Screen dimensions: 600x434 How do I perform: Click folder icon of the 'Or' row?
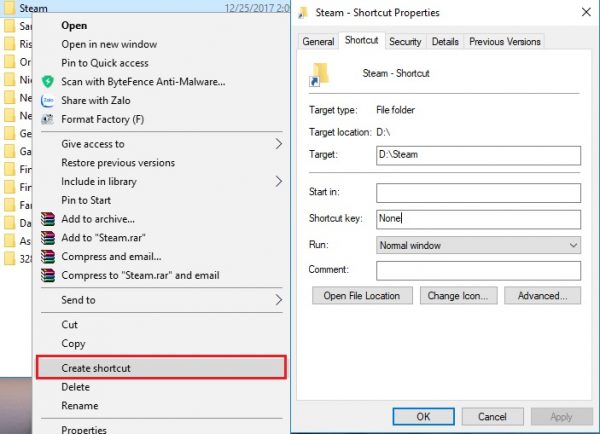coord(10,62)
